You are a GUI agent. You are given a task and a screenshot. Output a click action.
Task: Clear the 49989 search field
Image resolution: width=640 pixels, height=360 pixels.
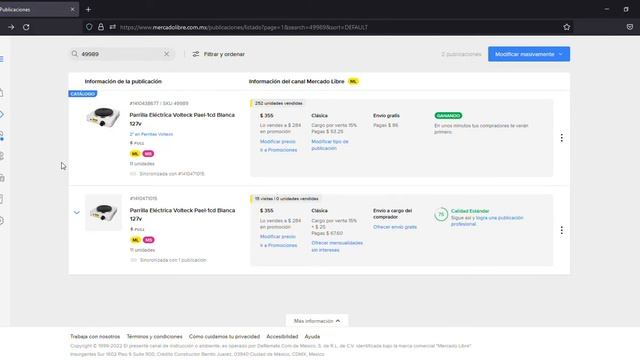point(167,54)
